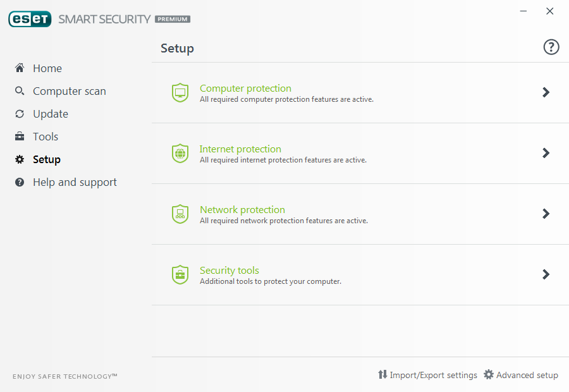Open the Advanced setup link

527,375
